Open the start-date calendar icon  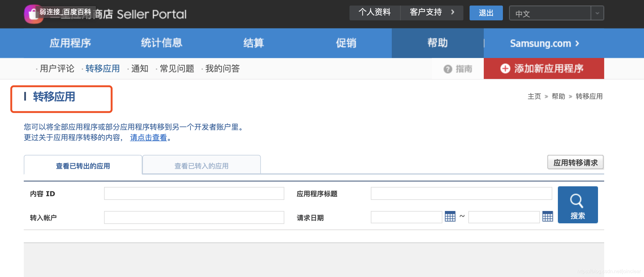450,217
